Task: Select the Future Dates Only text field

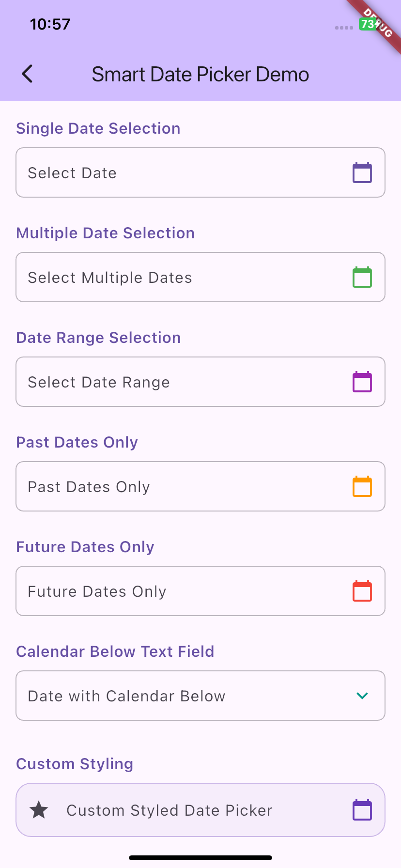Action: click(x=200, y=591)
